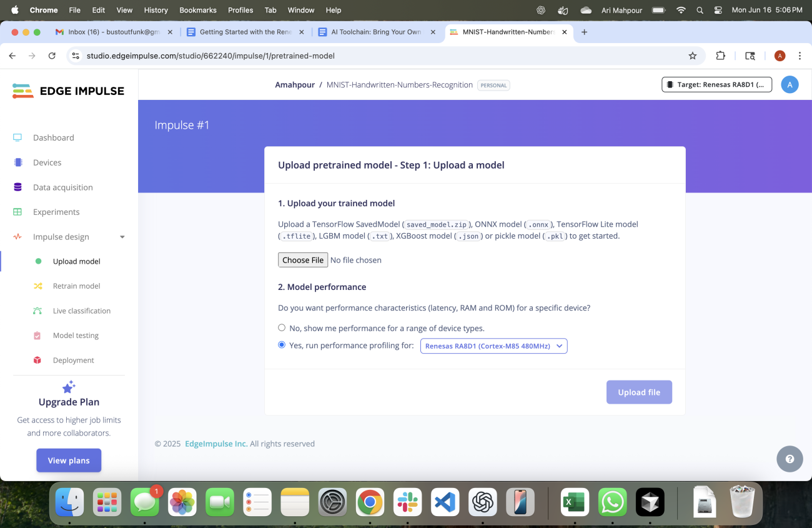Close the MNIST-Handwritten-Numbers tab
This screenshot has height=528, width=812.
(x=563, y=32)
